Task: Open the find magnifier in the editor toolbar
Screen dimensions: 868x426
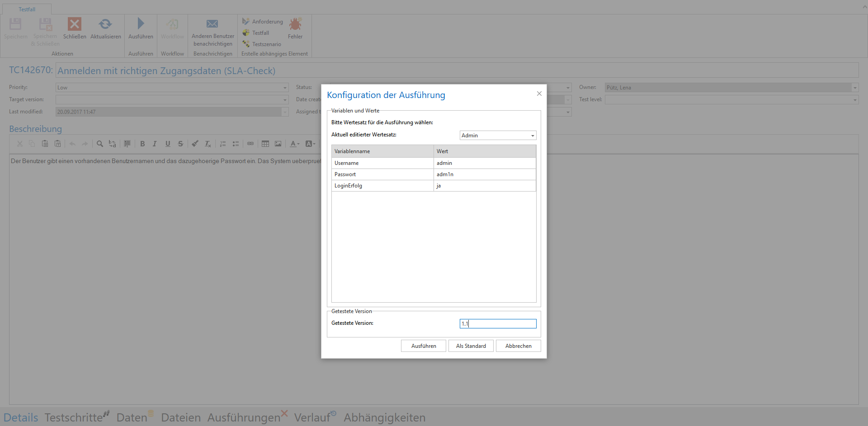Action: [x=100, y=144]
